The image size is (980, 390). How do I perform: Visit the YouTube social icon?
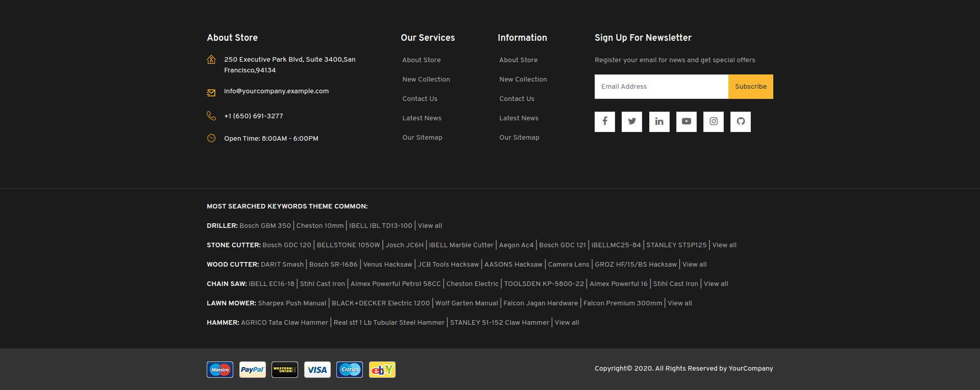(x=686, y=121)
